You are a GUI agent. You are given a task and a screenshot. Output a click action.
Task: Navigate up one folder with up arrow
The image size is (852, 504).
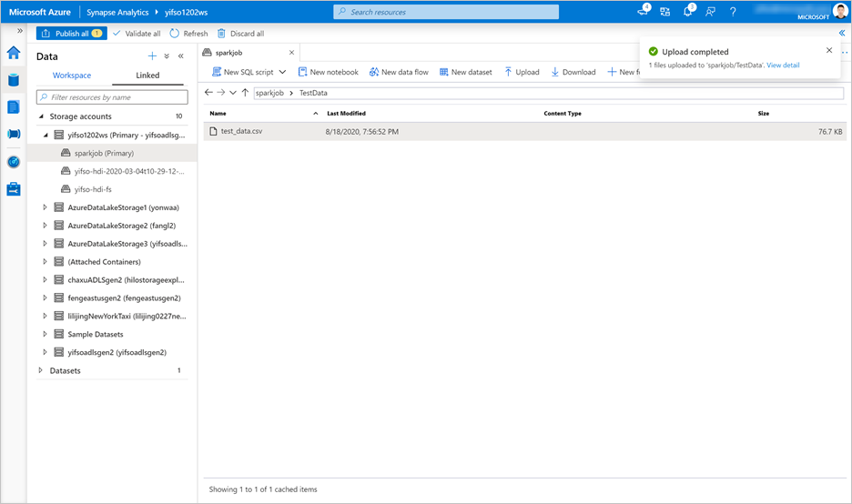(x=245, y=93)
